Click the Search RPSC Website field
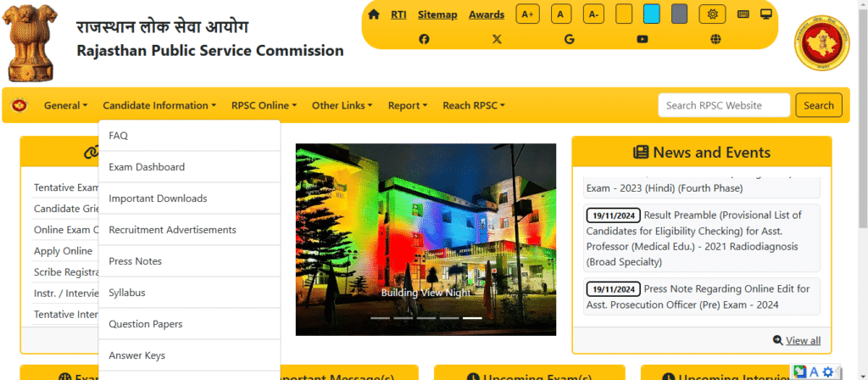 pos(724,105)
